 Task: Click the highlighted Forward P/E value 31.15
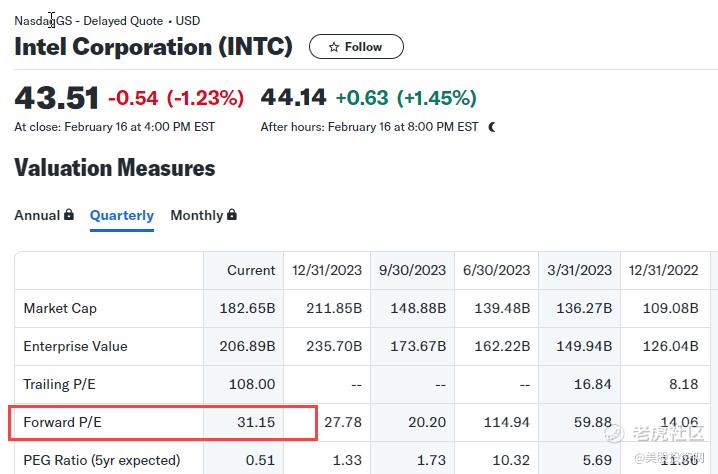pyautogui.click(x=256, y=422)
